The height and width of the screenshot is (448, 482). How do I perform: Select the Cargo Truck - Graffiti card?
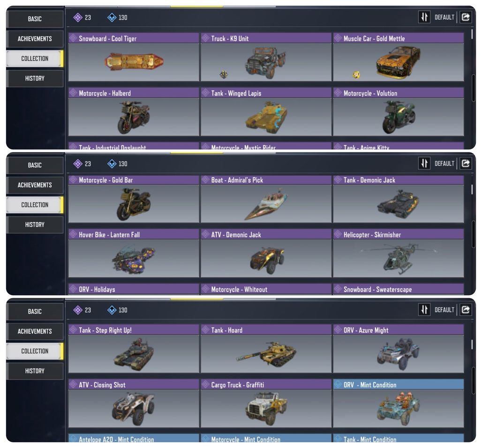[266, 403]
